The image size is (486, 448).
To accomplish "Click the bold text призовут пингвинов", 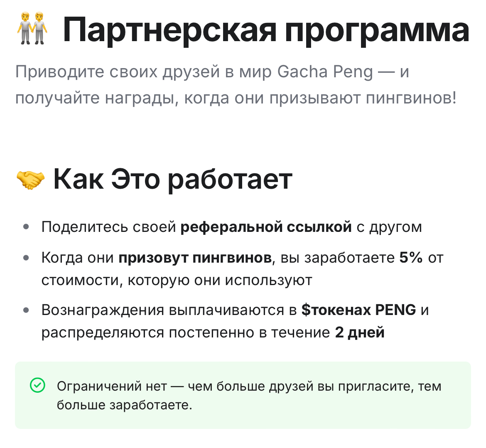I will click(x=195, y=258).
